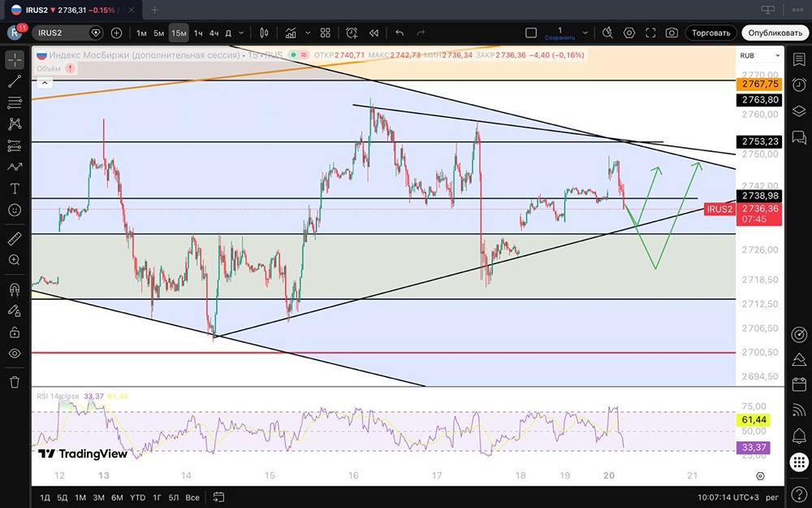Open the object tree layers panel
The image size is (812, 508).
(x=799, y=111)
